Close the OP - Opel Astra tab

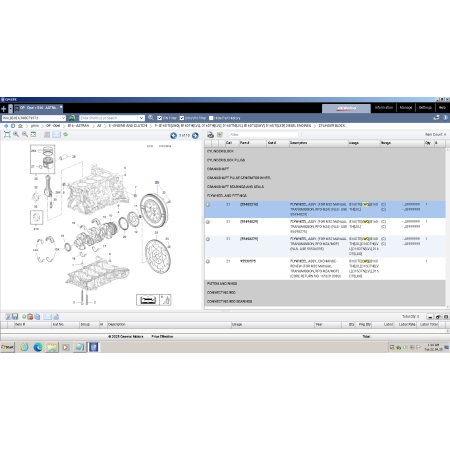(x=61, y=107)
